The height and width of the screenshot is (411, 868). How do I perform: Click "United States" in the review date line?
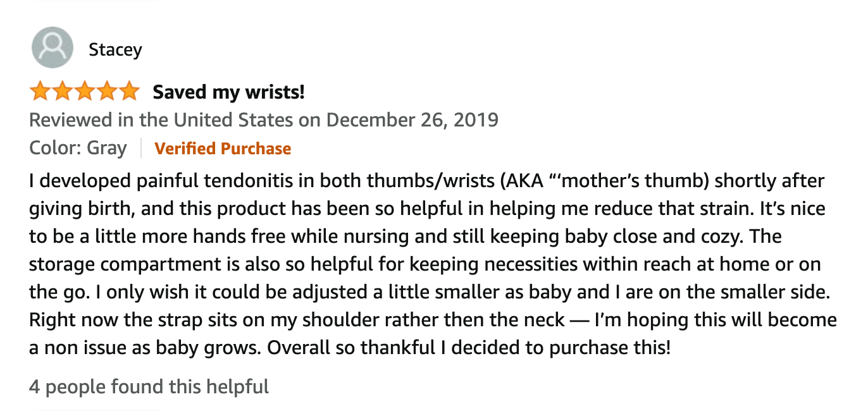point(233,120)
